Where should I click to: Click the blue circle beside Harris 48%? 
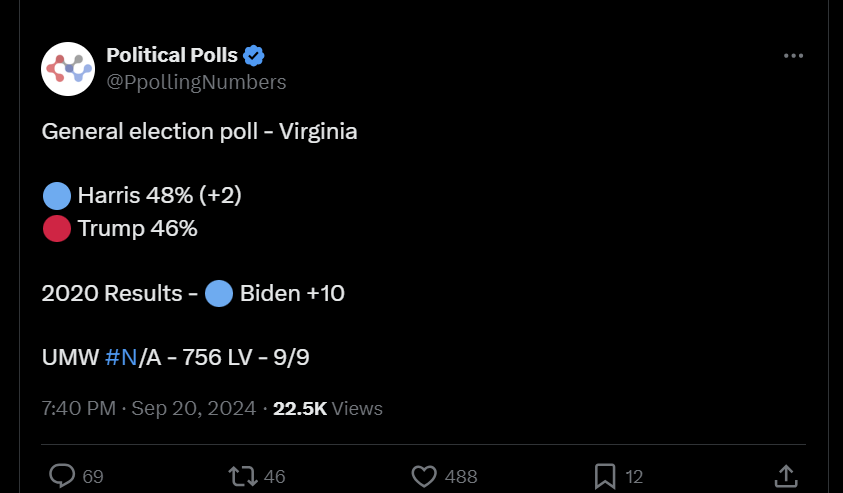[x=57, y=195]
